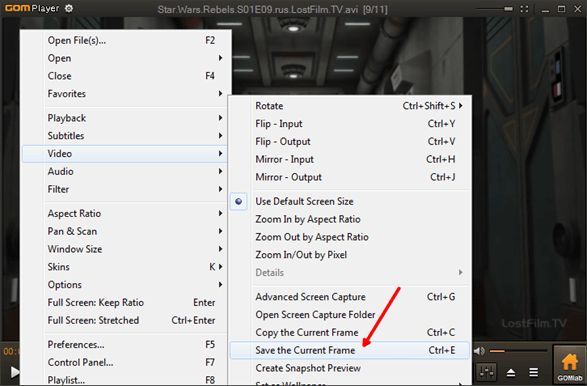Image resolution: width=587 pixels, height=386 pixels.
Task: Select Flip - Input
Action: tap(350, 124)
